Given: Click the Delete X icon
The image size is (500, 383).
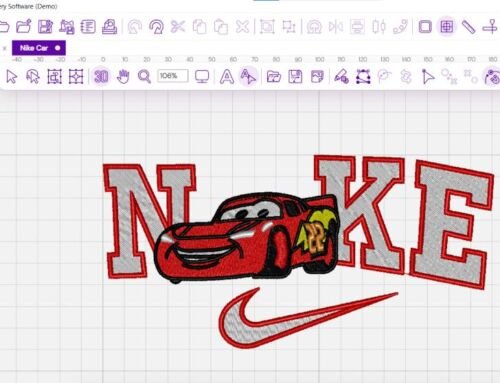Looking at the screenshot, I should coord(242,27).
